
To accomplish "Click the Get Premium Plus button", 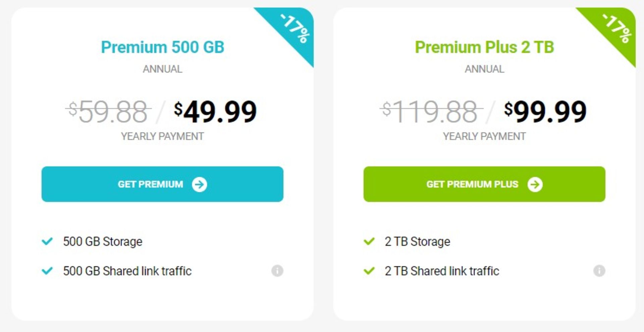I will [x=484, y=184].
